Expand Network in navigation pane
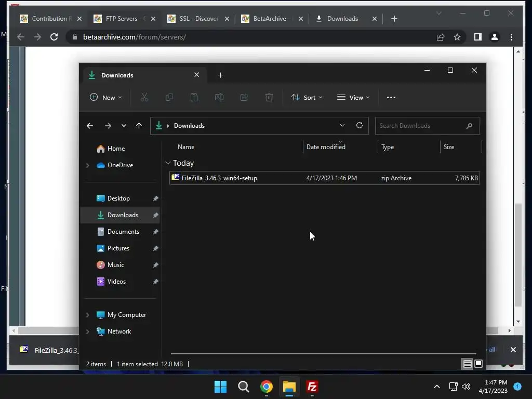 (87, 331)
